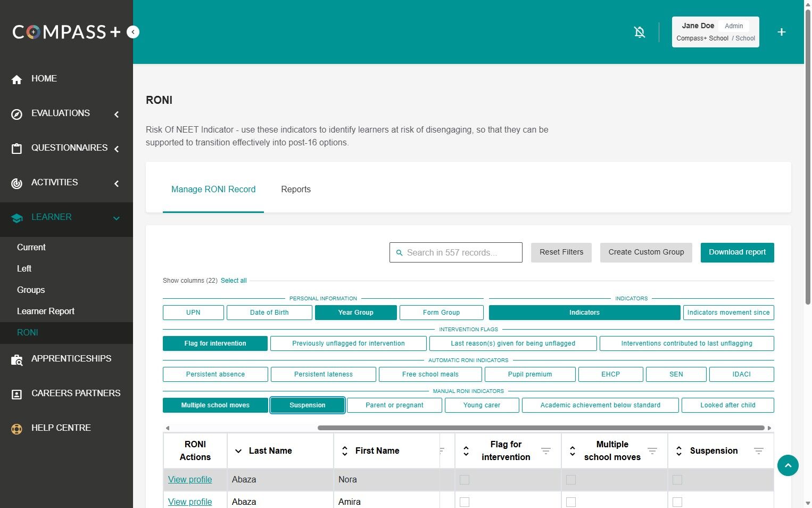Click the plus icon in the header

(x=781, y=32)
